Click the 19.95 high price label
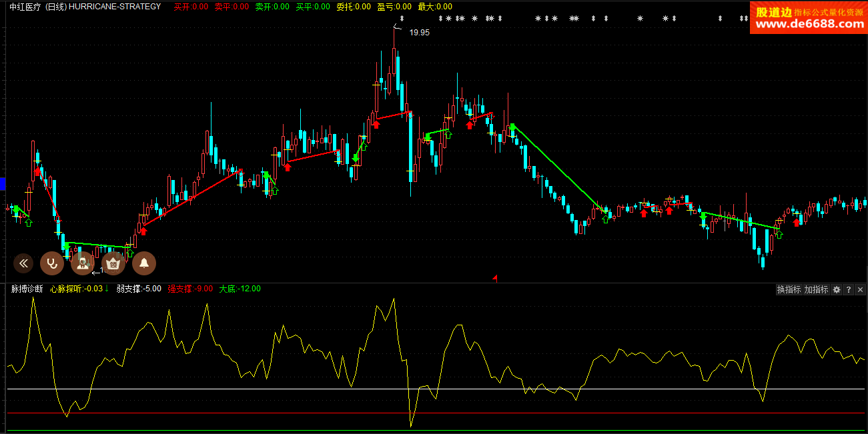The image size is (868, 434). 420,32
